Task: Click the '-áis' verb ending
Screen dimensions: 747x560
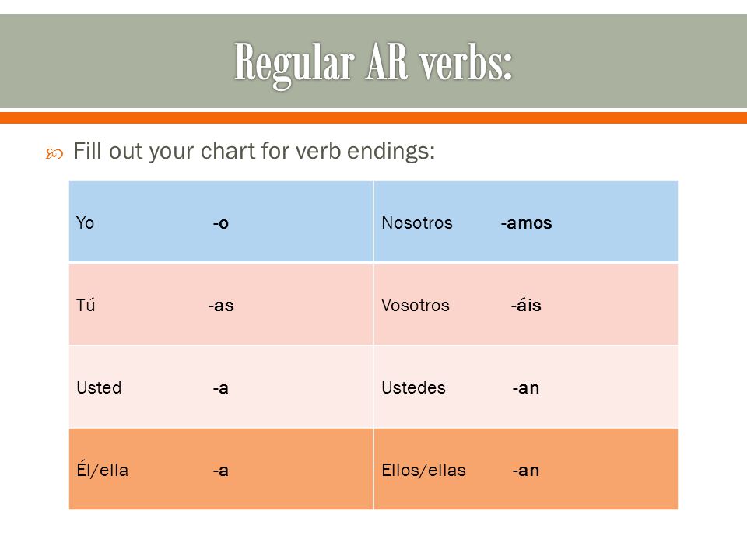Action: pos(526,305)
